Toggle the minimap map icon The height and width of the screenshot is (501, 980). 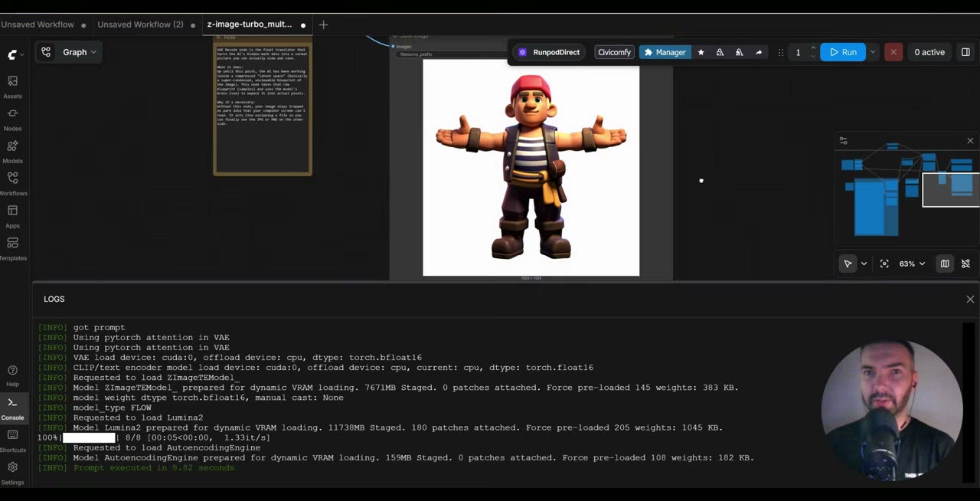945,264
